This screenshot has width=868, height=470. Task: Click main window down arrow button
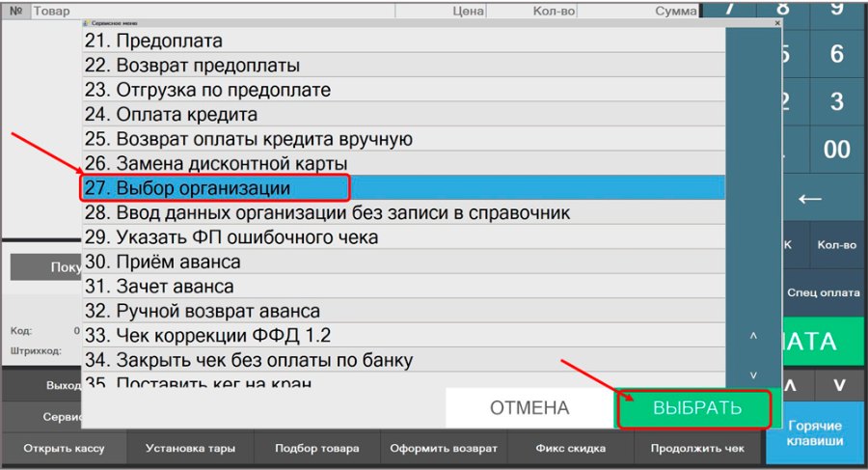pyautogui.click(x=839, y=385)
